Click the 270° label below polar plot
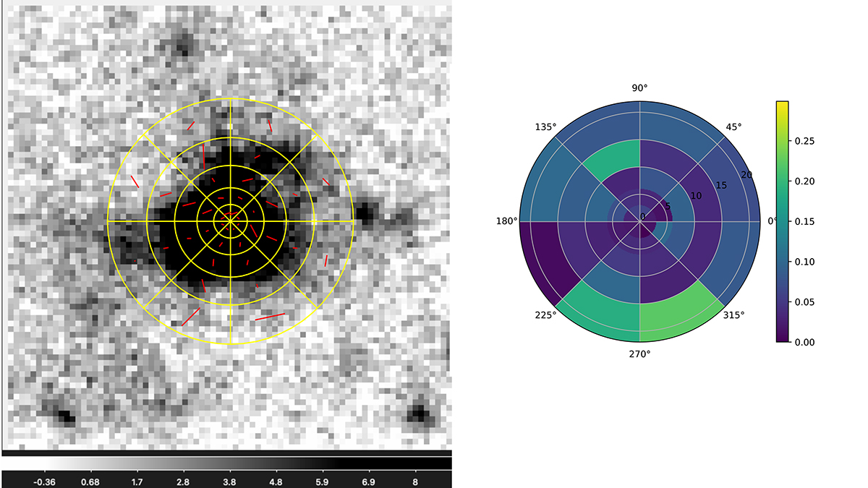The height and width of the screenshot is (488, 868). click(x=640, y=354)
